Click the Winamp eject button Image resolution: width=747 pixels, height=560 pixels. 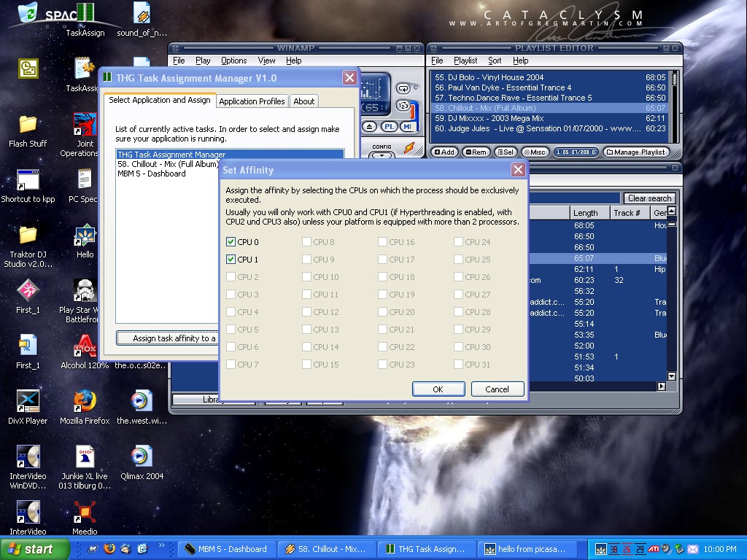pyautogui.click(x=370, y=127)
